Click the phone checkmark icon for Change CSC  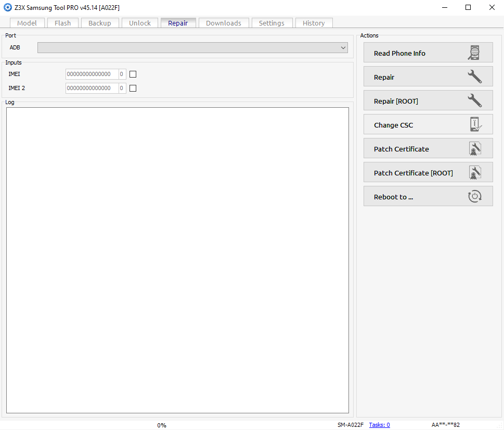[475, 124]
